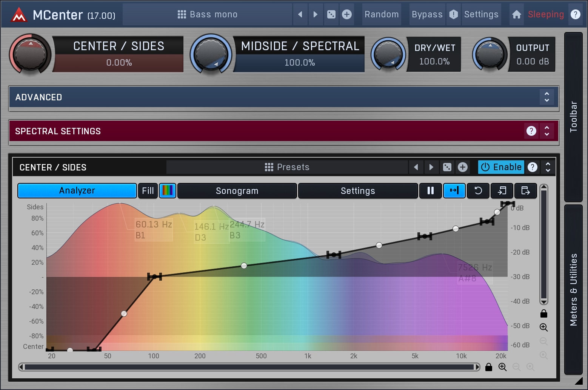The image size is (588, 390).
Task: Click the randomize dice icon beside Bass mono
Action: point(331,14)
